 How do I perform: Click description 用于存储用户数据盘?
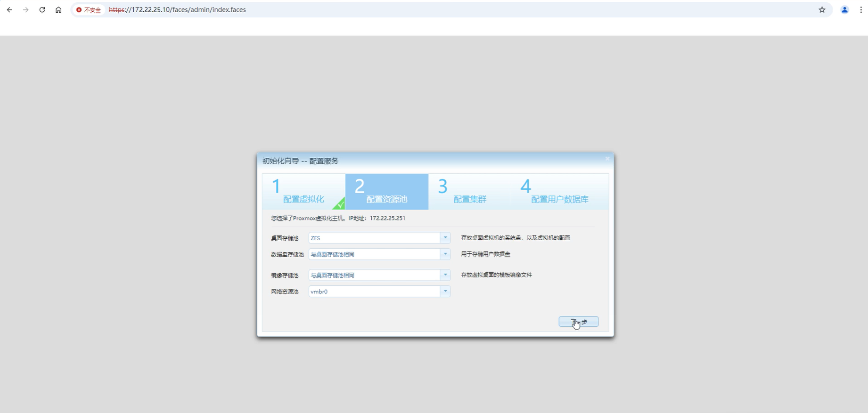[485, 254]
